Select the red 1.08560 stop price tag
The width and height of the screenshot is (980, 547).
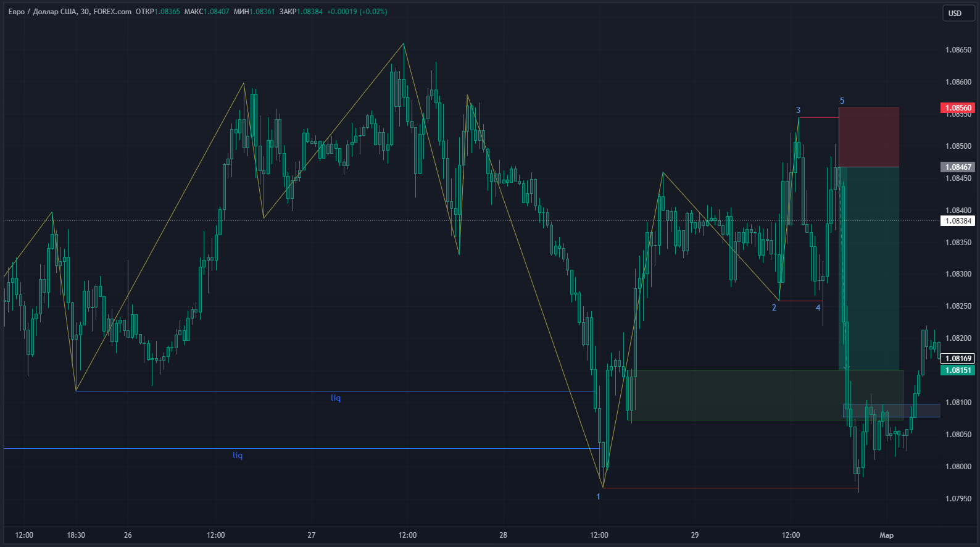pos(957,108)
